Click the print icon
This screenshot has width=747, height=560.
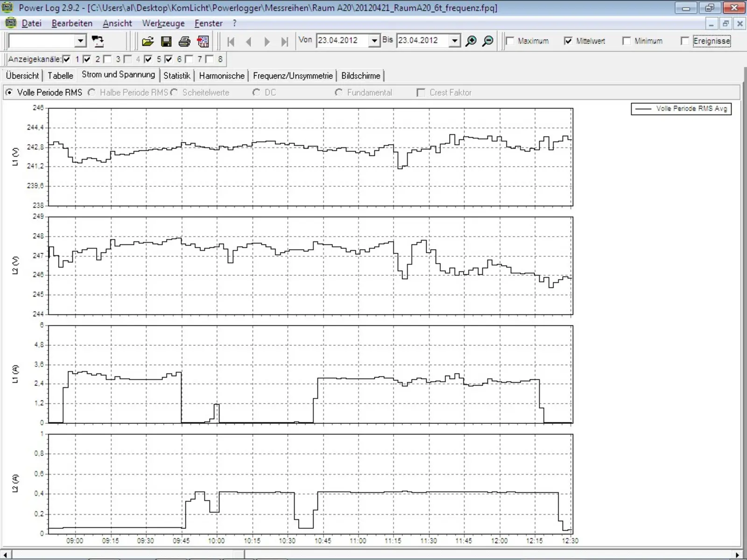tap(184, 42)
